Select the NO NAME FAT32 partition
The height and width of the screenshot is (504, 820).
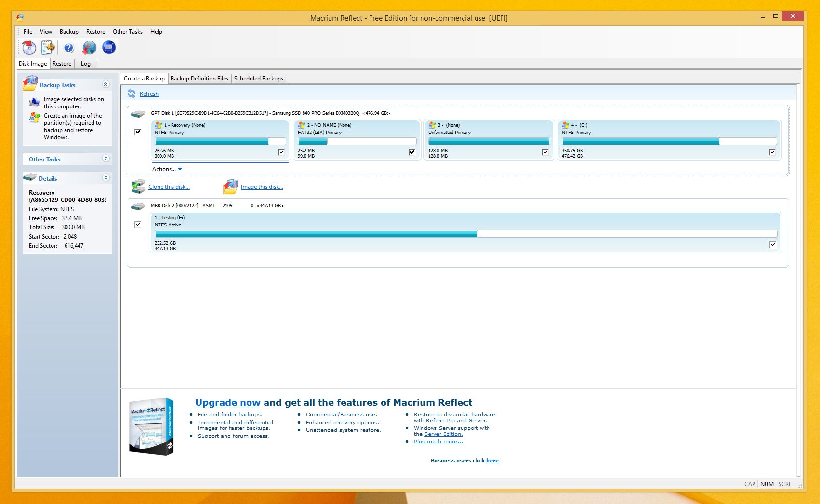[357, 140]
